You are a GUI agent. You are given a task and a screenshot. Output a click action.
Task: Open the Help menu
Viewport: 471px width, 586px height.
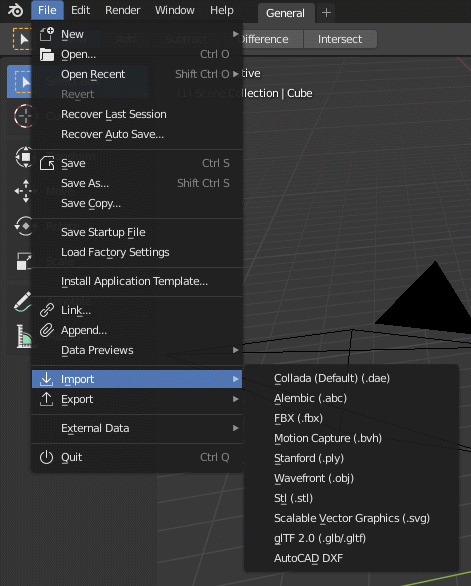click(222, 10)
